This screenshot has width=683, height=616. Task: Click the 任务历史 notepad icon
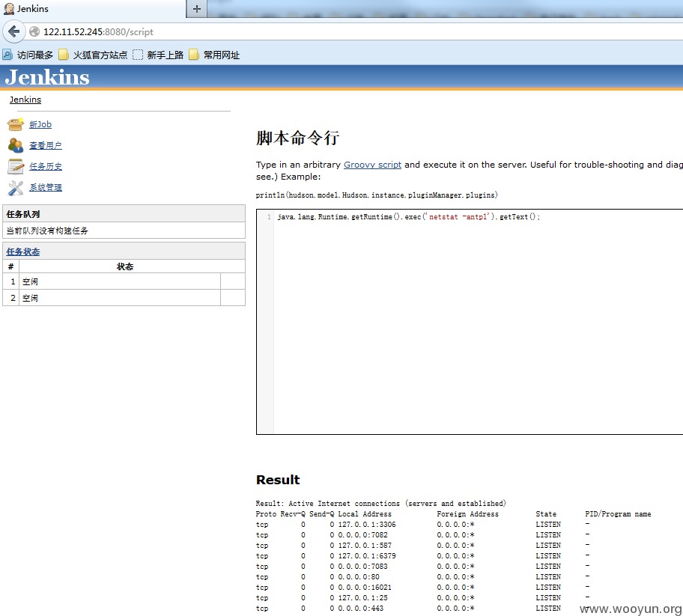click(x=15, y=166)
